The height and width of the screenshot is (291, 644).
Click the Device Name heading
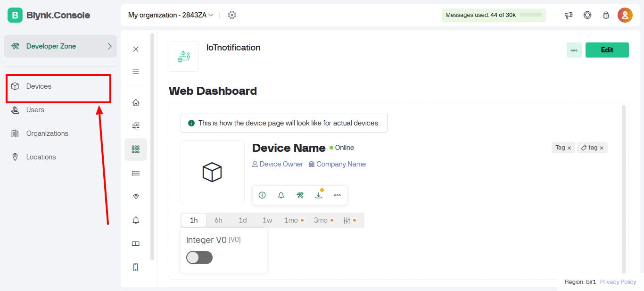coord(289,148)
